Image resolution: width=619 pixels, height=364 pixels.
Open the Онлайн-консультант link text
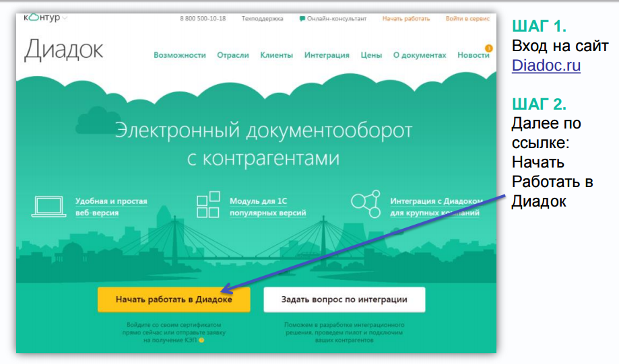pyautogui.click(x=337, y=19)
